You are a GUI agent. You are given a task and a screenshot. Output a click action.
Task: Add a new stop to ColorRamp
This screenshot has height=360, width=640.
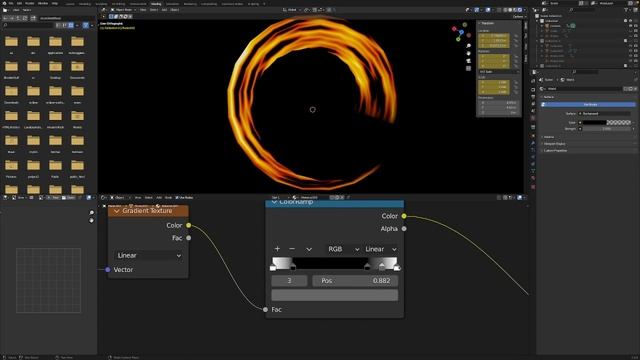click(277, 249)
